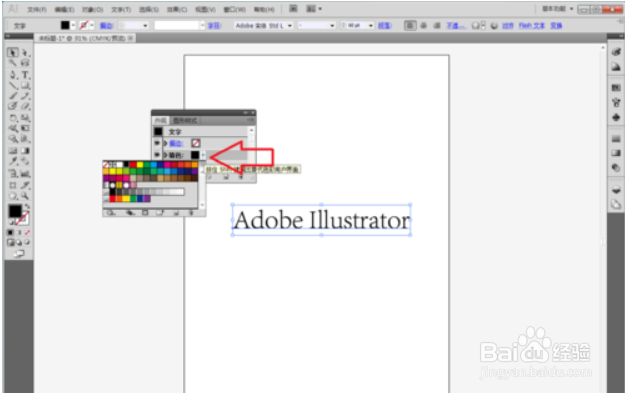This screenshot has width=625, height=393.
Task: Click the swap fill and stroke arrow
Action: (x=27, y=206)
